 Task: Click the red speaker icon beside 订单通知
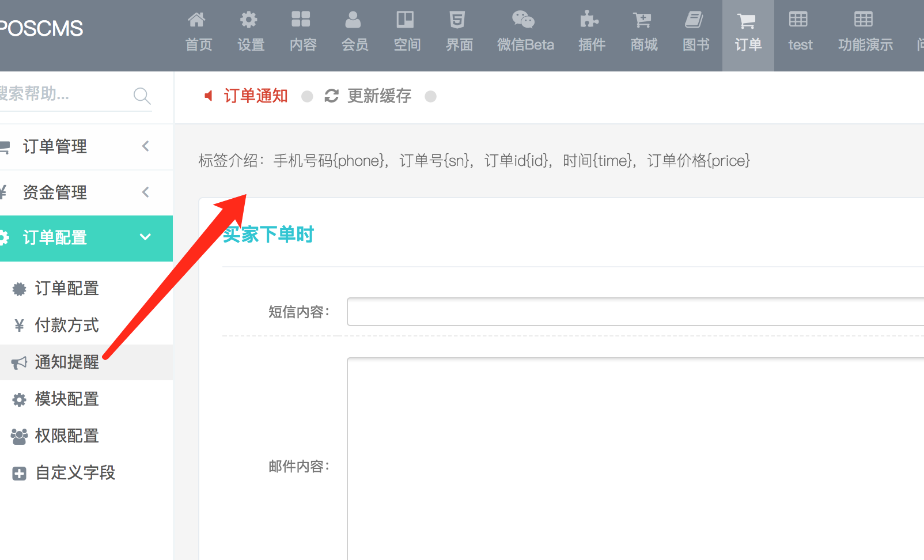(209, 96)
